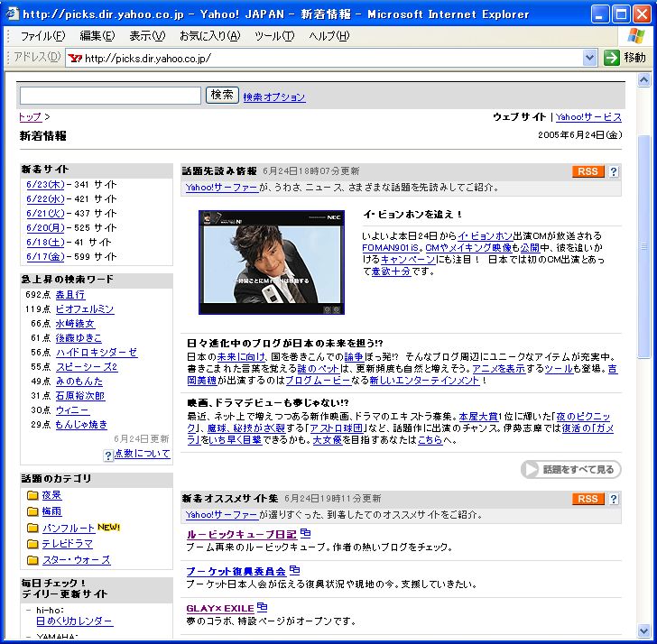The width and height of the screenshot is (657, 644).
Task: Open the Yahoo!サービス link
Action: tap(588, 117)
